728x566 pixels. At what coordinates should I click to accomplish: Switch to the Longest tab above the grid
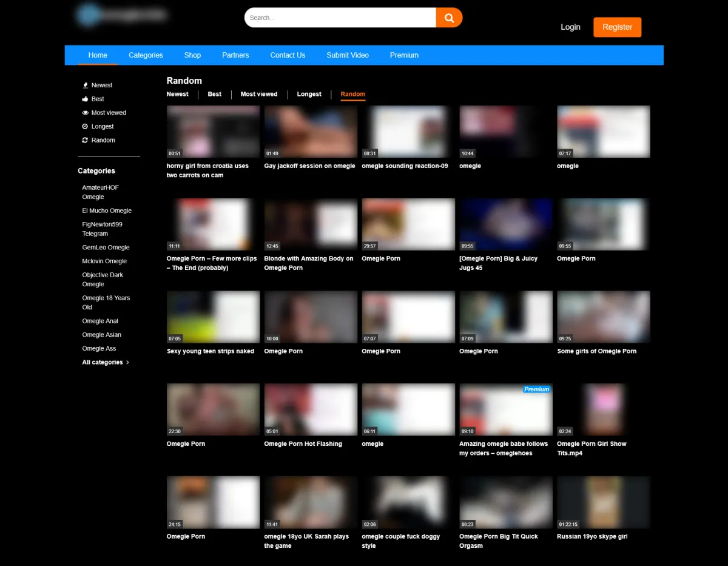[x=309, y=94]
